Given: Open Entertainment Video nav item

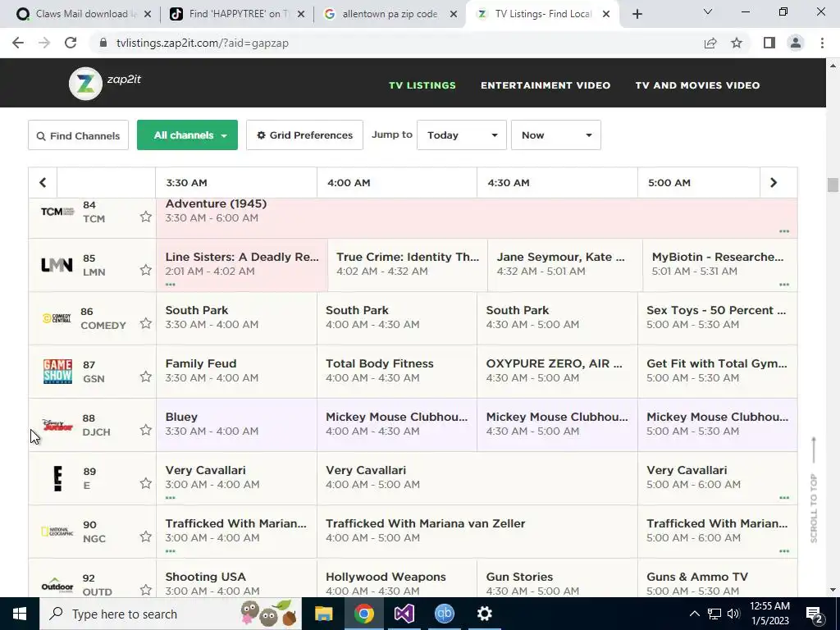Looking at the screenshot, I should point(546,85).
